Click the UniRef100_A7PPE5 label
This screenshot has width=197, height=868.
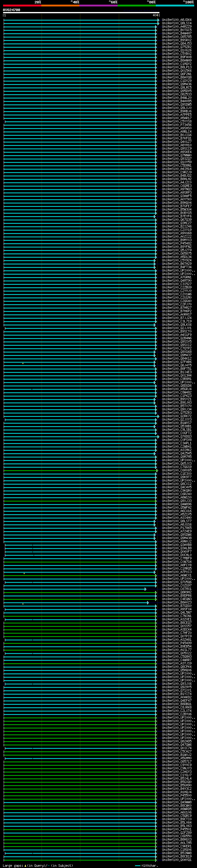[177, 115]
